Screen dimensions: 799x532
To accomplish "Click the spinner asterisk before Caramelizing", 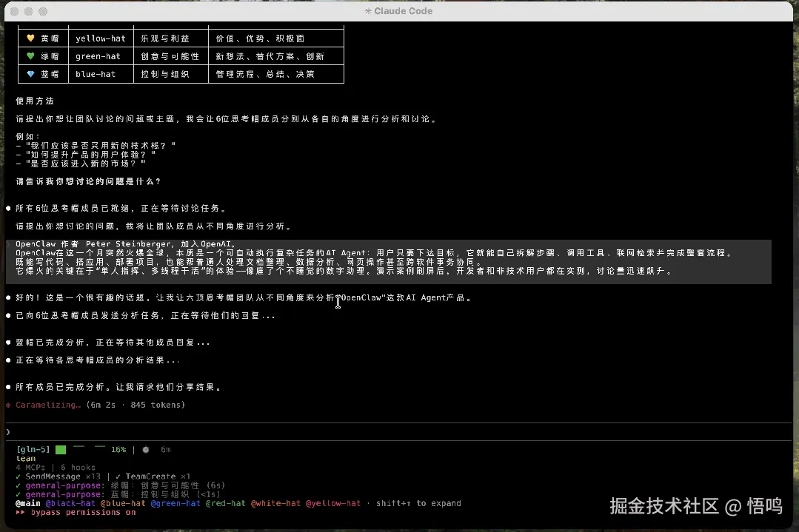I will 8,405.
